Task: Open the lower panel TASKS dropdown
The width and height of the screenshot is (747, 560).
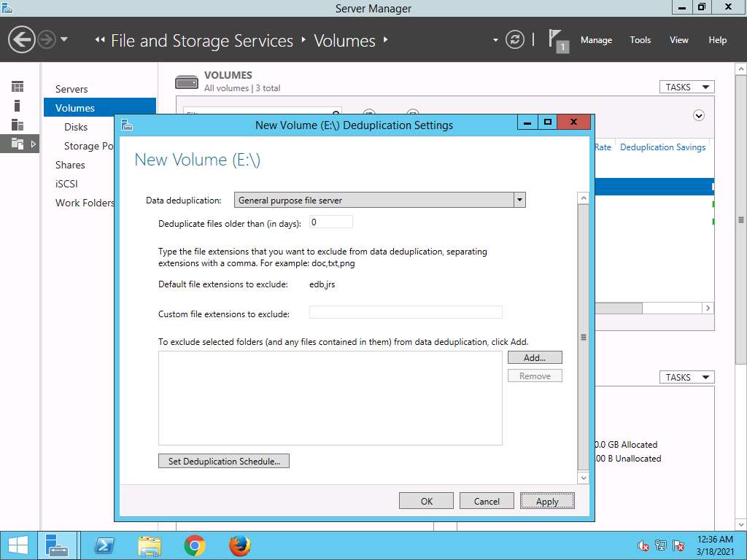Action: [687, 377]
